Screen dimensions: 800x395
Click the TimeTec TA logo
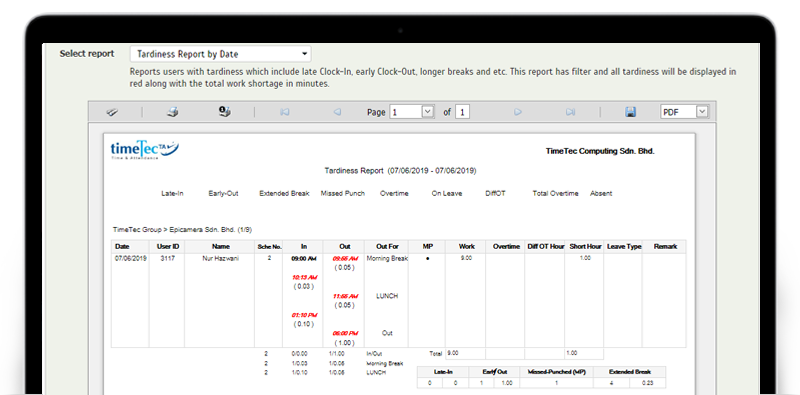(x=144, y=150)
